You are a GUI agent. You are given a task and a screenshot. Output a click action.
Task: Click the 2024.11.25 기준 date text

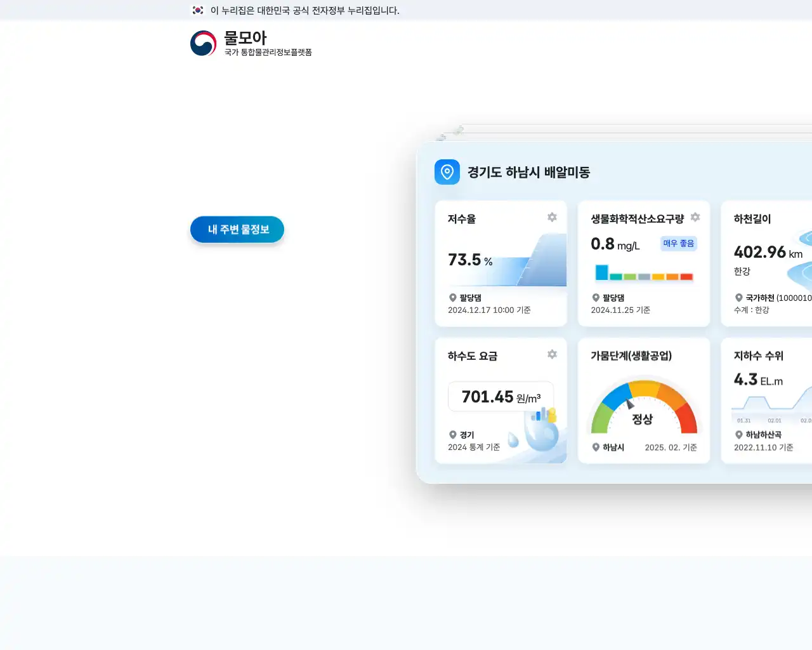(620, 310)
